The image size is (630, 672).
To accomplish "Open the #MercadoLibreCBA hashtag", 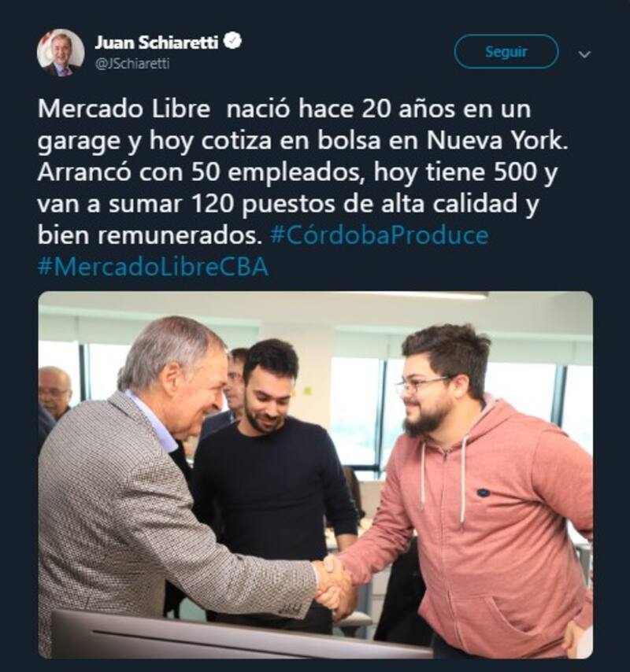I will click(x=153, y=267).
